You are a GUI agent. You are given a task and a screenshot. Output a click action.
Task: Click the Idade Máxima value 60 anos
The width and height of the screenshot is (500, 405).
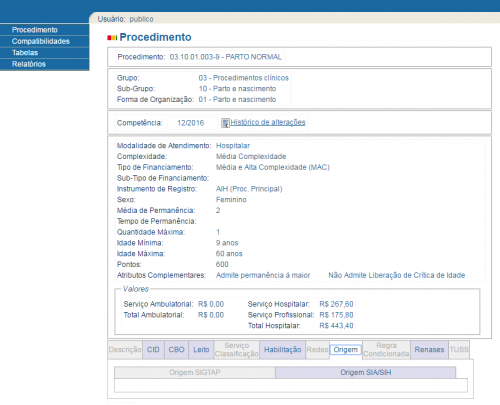[229, 254]
